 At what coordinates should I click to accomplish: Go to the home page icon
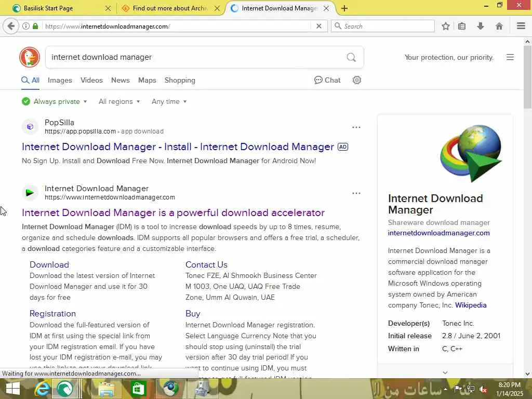click(499, 26)
